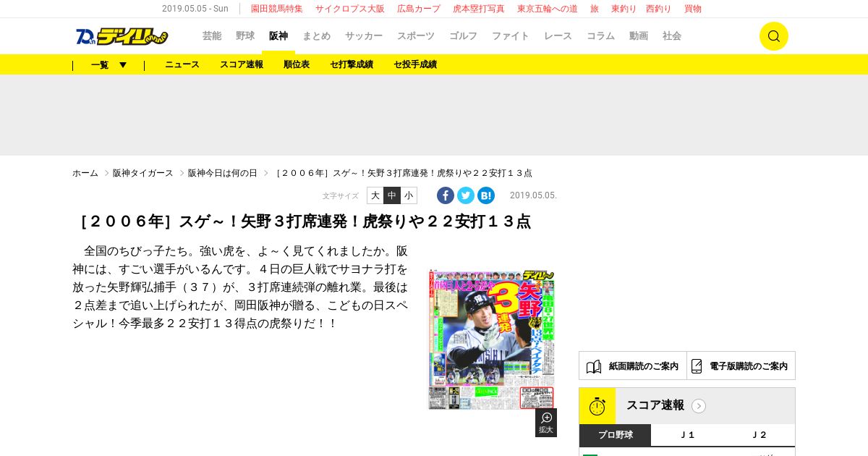Screen dimensions: 868x456
Task: Open 東釣り top link
Action: click(624, 9)
